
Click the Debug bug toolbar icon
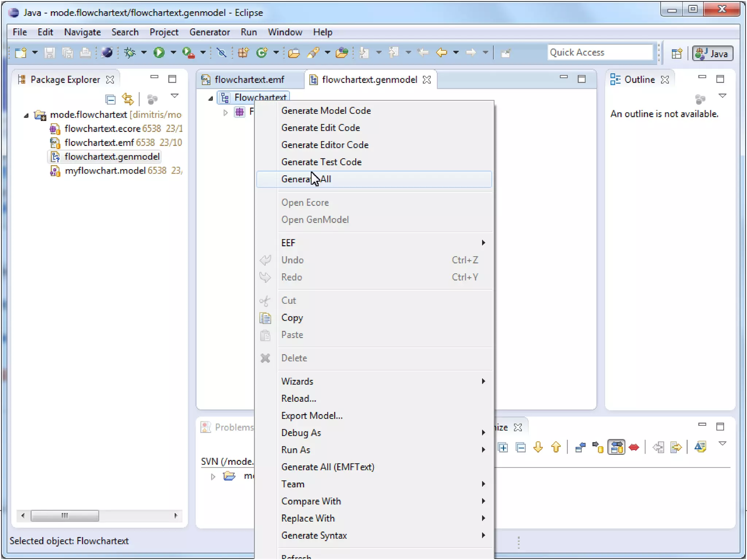pyautogui.click(x=129, y=53)
